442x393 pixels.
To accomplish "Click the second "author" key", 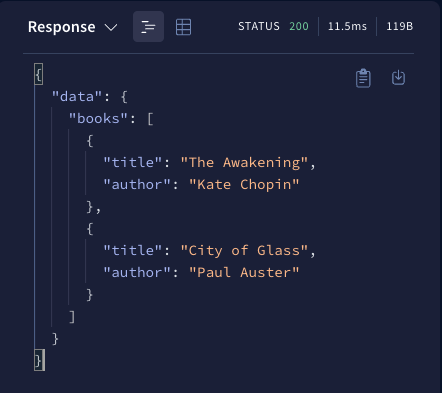I will (137, 273).
